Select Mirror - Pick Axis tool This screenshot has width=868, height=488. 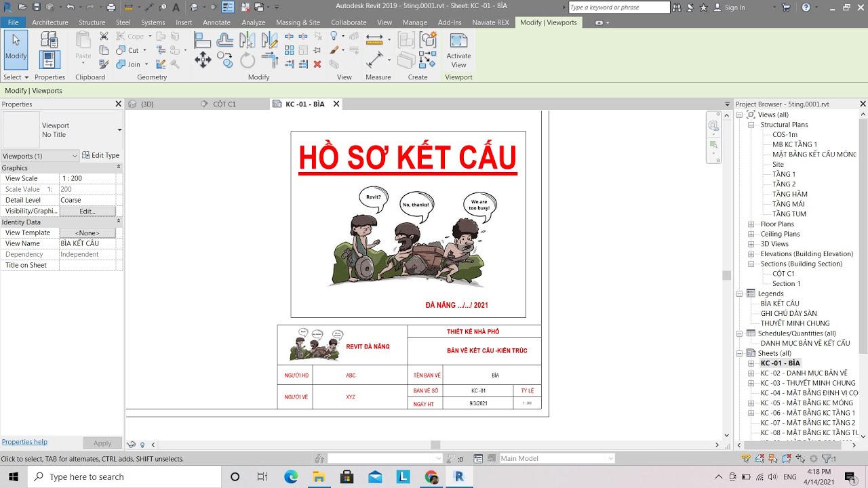(x=247, y=40)
